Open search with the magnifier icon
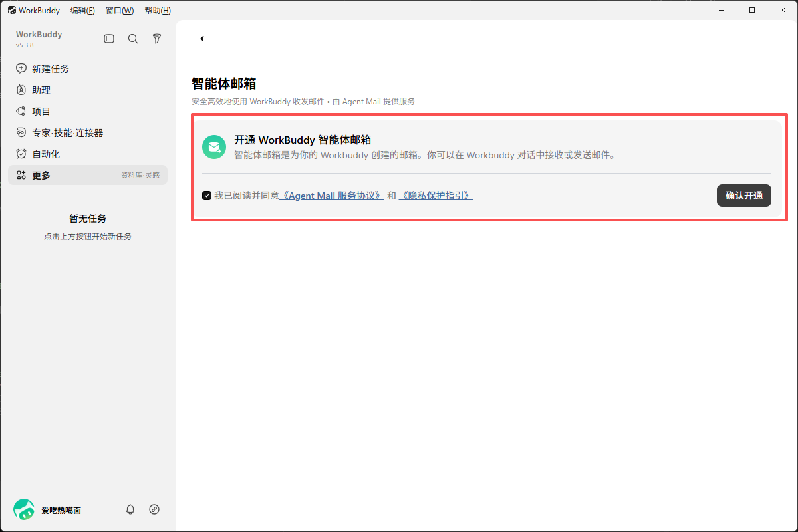The image size is (798, 532). [x=133, y=39]
